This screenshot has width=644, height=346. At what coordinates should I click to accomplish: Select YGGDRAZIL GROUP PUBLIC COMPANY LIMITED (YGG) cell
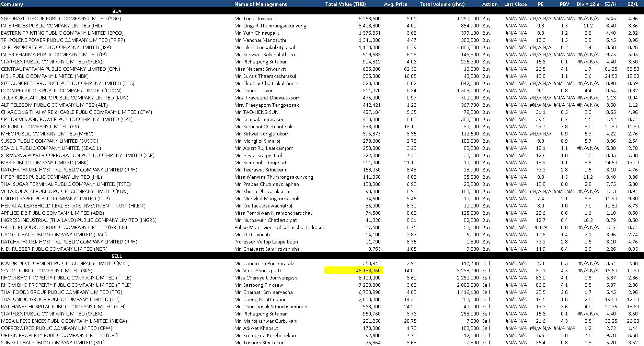coord(61,19)
